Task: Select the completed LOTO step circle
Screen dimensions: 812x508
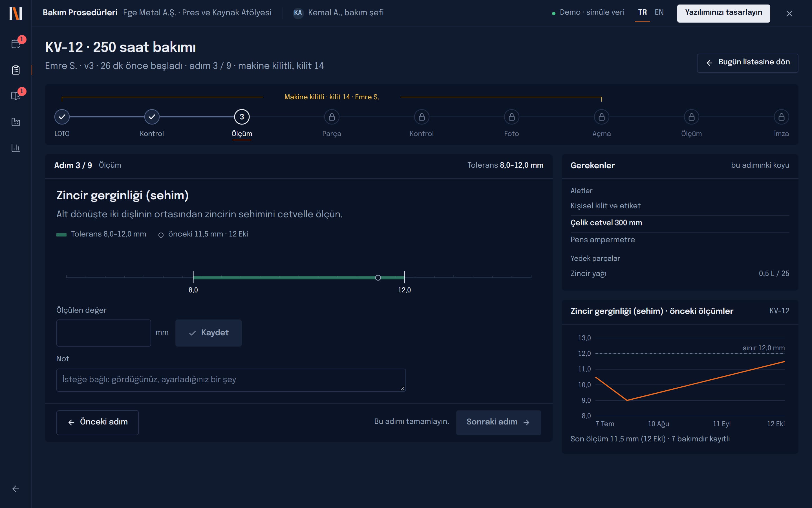Action: 62,117
